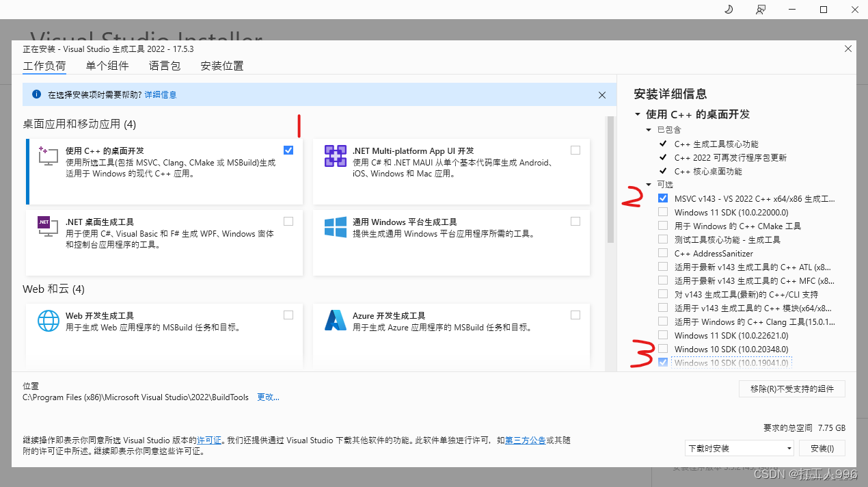
Task: Collapse the 可选 components section
Action: click(648, 184)
